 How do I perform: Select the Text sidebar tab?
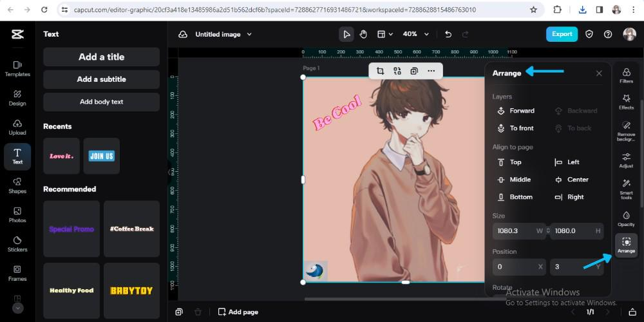(x=17, y=156)
